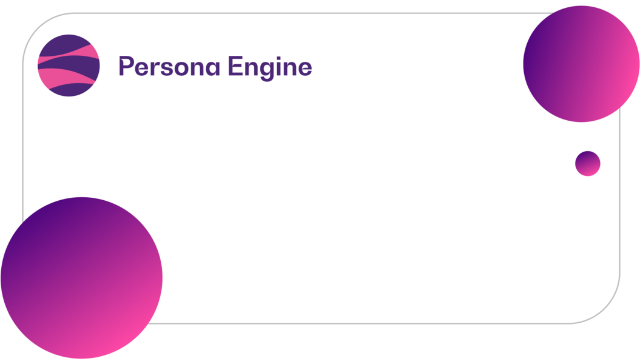This screenshot has width=643, height=364.
Task: Click the gray rounded border of the card
Action: pos(328,13)
